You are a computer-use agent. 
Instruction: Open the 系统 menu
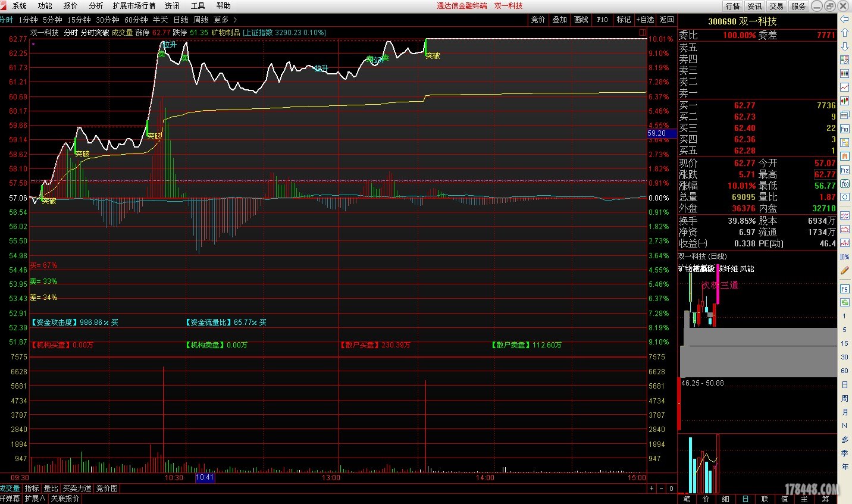point(20,5)
